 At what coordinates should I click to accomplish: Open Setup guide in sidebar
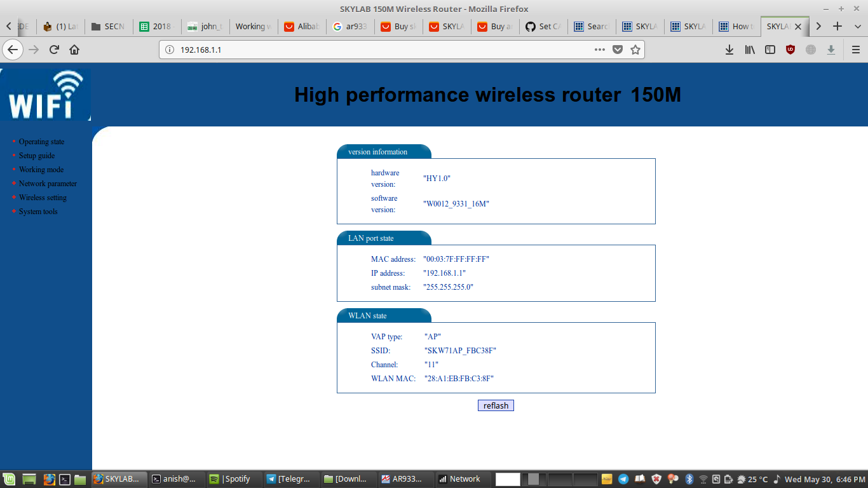tap(37, 156)
